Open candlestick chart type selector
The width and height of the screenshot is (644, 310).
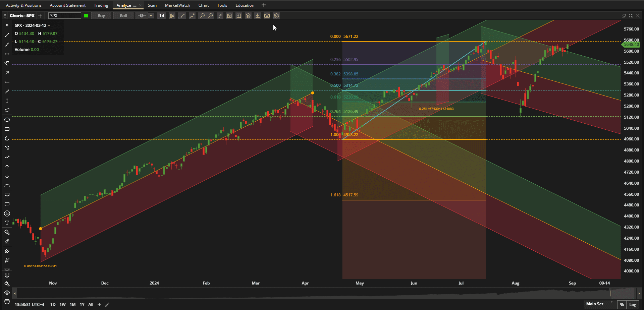(x=172, y=16)
